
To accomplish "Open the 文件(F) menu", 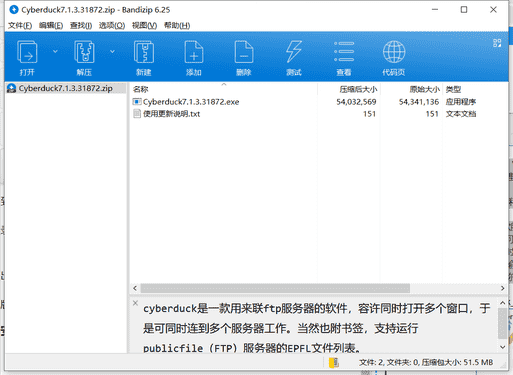I will [x=20, y=25].
